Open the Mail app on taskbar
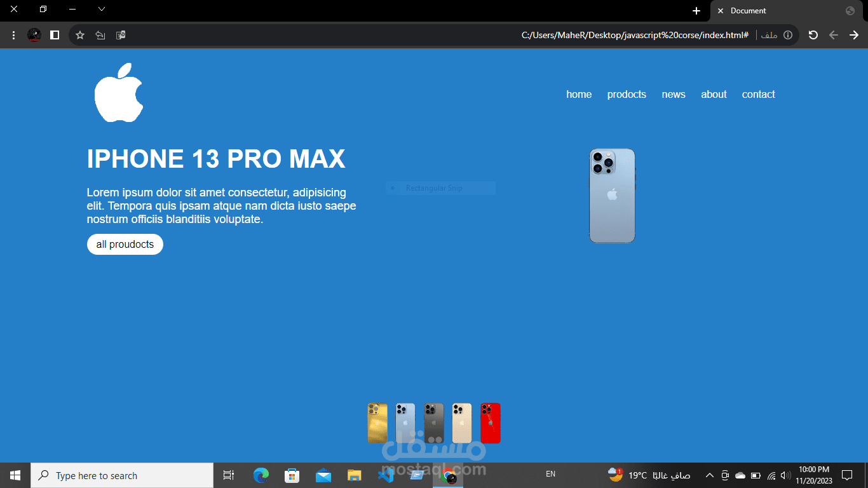 (x=323, y=475)
